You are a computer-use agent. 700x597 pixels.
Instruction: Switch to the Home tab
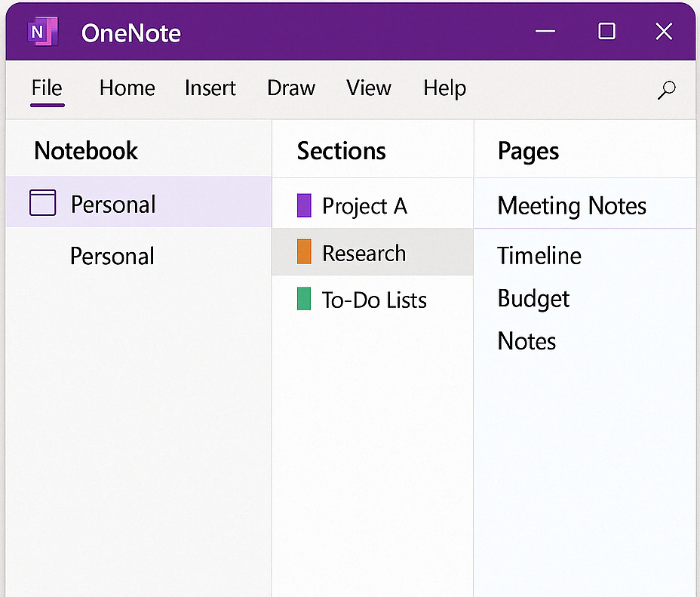pos(127,88)
